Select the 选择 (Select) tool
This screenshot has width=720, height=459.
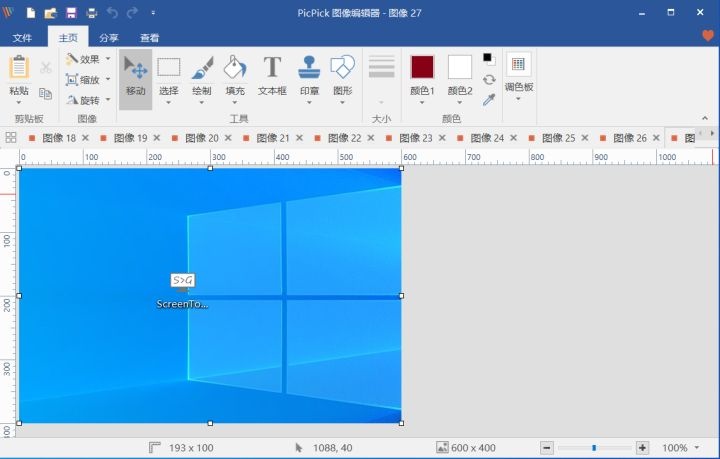[x=169, y=76]
